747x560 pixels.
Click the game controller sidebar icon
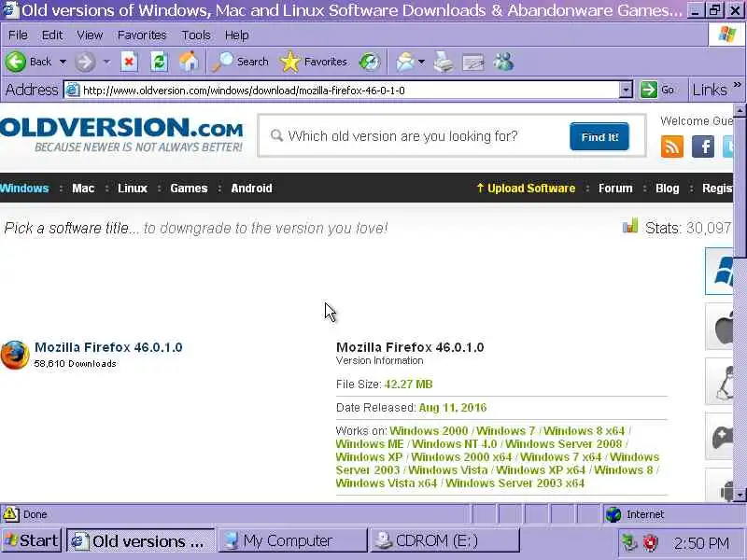tap(719, 437)
